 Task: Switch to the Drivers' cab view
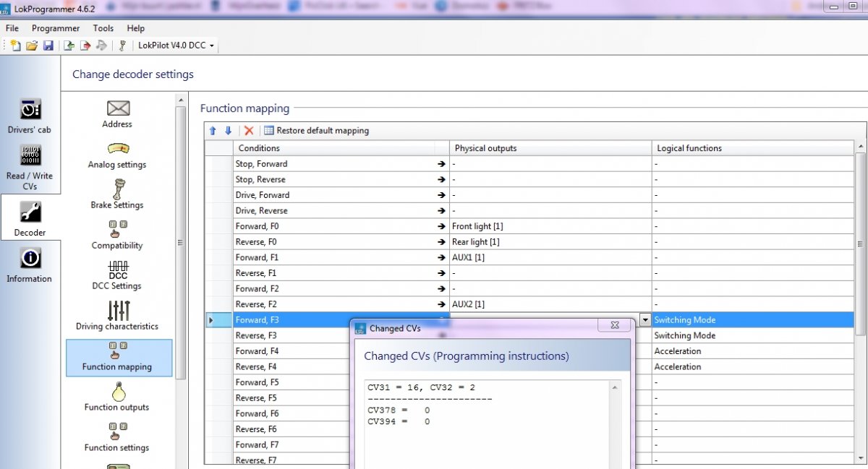click(x=30, y=116)
